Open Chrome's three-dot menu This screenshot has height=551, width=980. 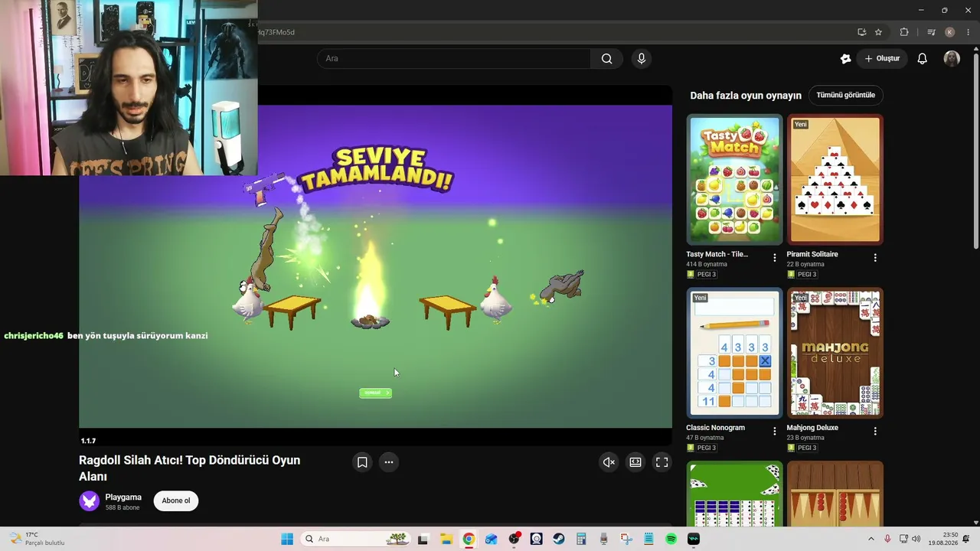tap(969, 32)
